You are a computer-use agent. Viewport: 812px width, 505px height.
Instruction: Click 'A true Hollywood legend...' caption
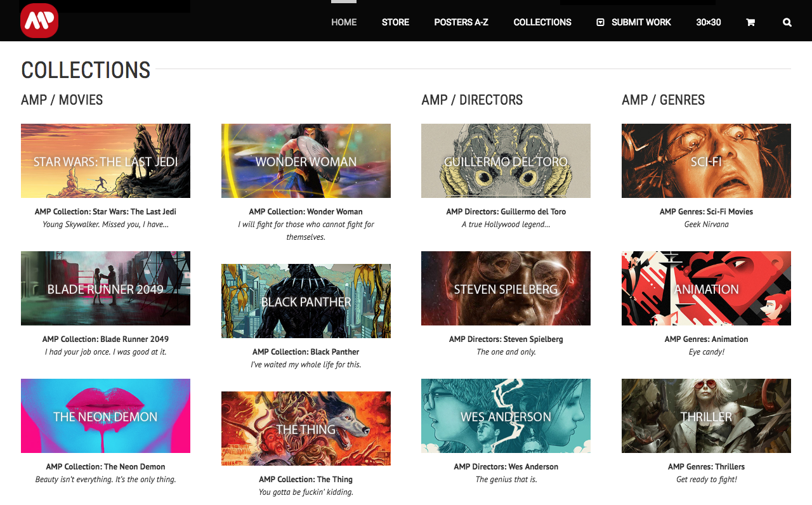[506, 225]
